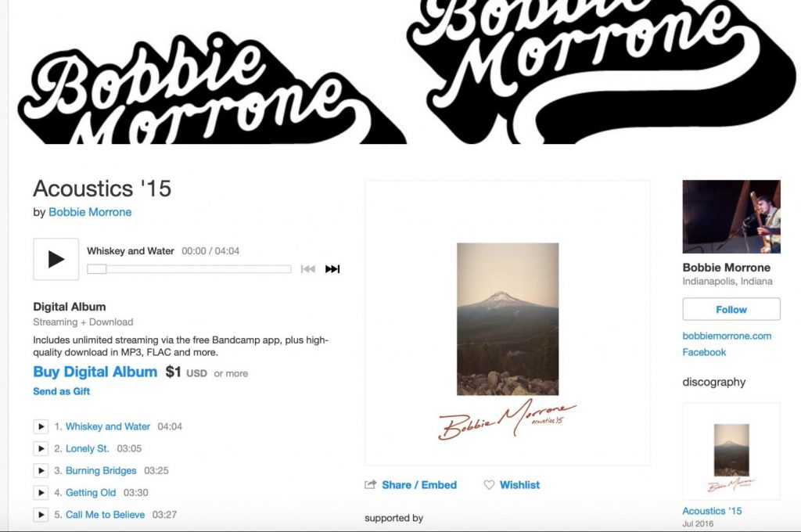Click Send as Gift

(61, 391)
